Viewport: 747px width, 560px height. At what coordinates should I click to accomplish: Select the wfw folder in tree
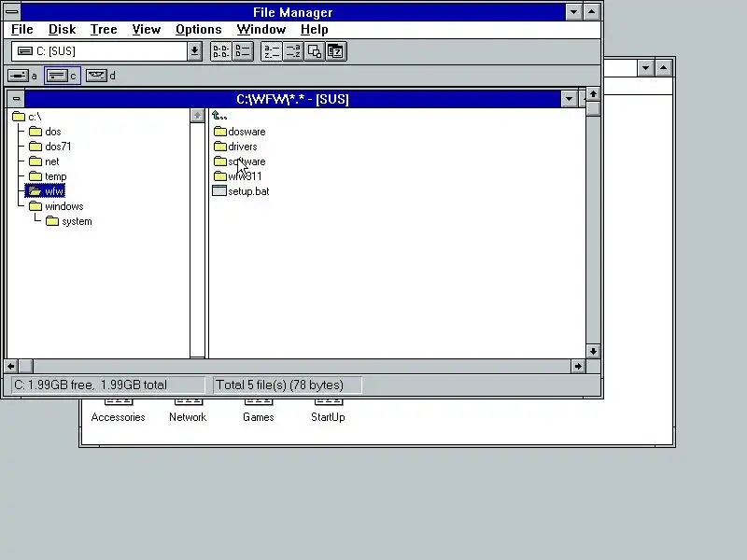(x=45, y=191)
